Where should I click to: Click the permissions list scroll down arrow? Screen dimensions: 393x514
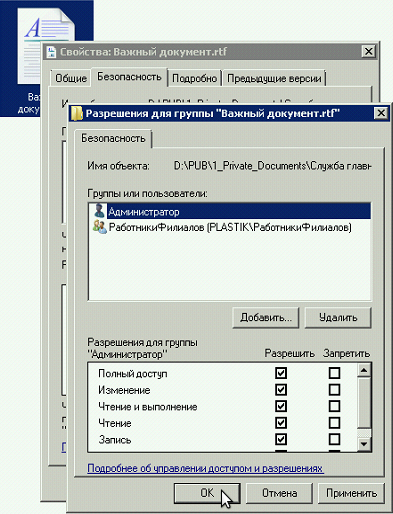point(364,444)
